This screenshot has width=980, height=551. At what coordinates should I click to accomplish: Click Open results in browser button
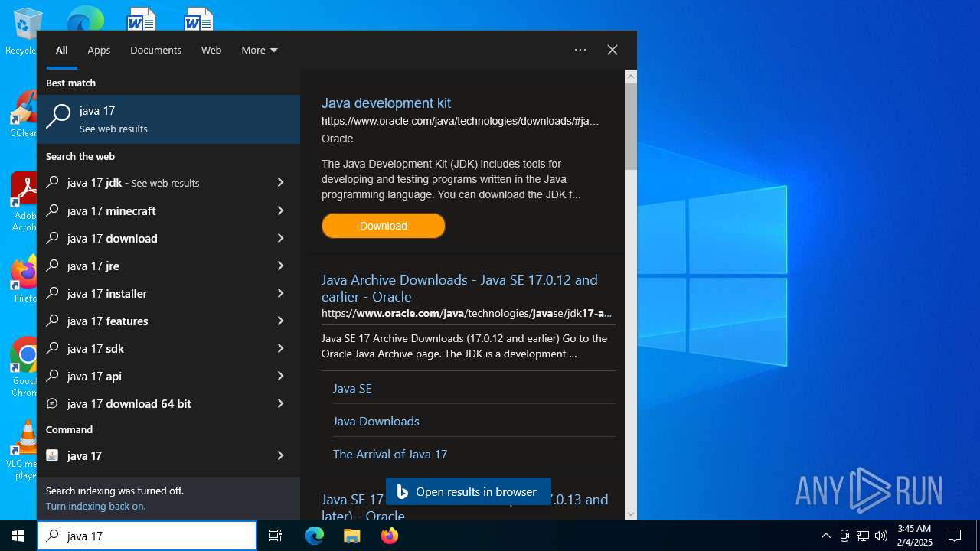click(x=468, y=491)
